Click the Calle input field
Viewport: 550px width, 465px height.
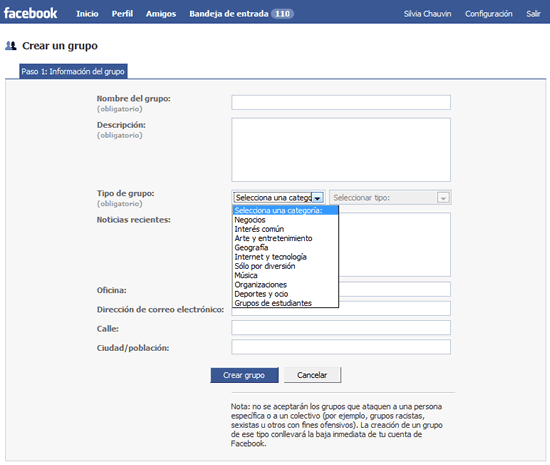[x=341, y=328]
